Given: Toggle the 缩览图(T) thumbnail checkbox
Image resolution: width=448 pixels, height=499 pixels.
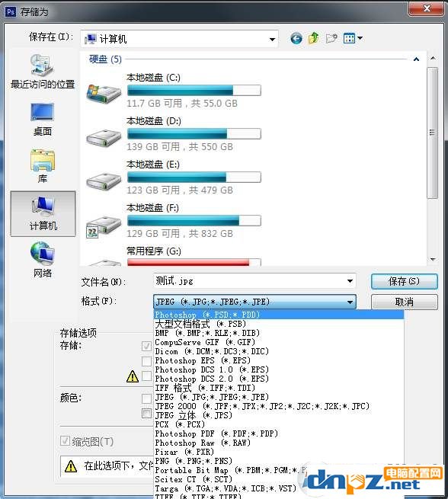Looking at the screenshot, I should pyautogui.click(x=65, y=441).
